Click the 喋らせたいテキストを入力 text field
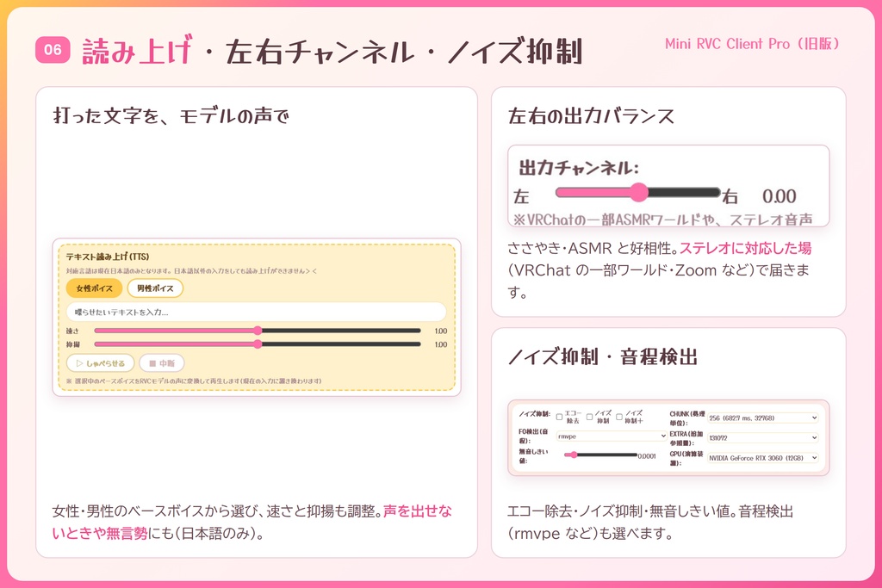Screen dimensions: 882x588 (x=256, y=312)
